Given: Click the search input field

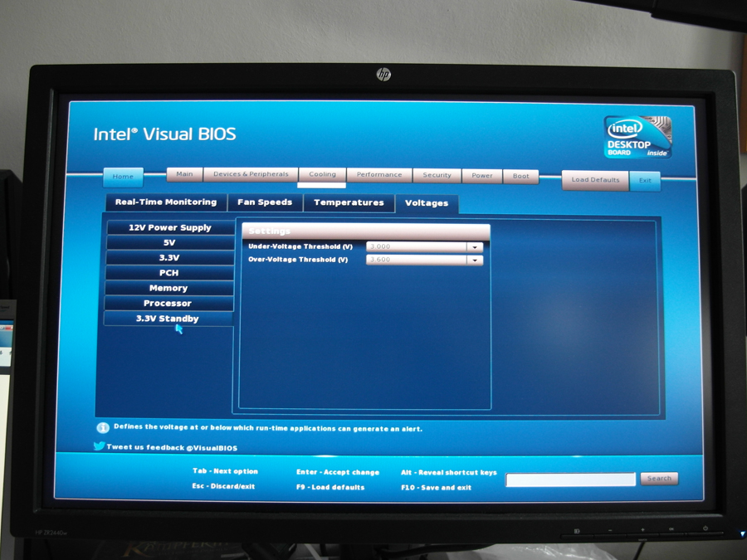Looking at the screenshot, I should [x=570, y=480].
